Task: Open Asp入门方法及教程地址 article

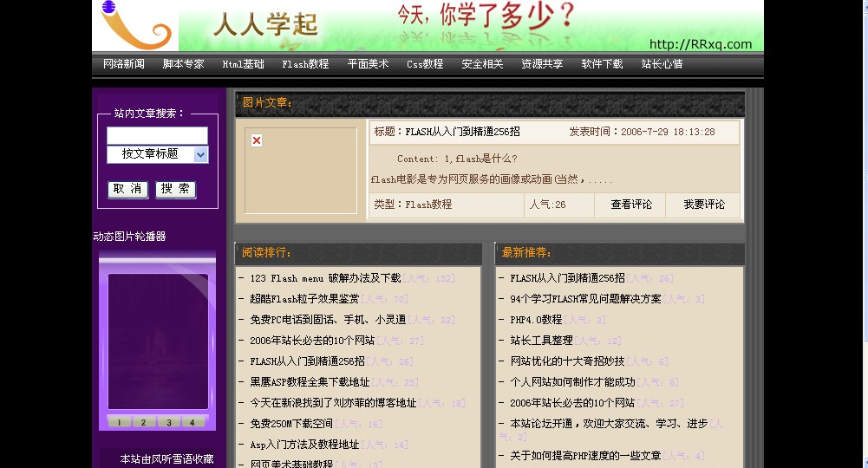Action: click(x=304, y=445)
